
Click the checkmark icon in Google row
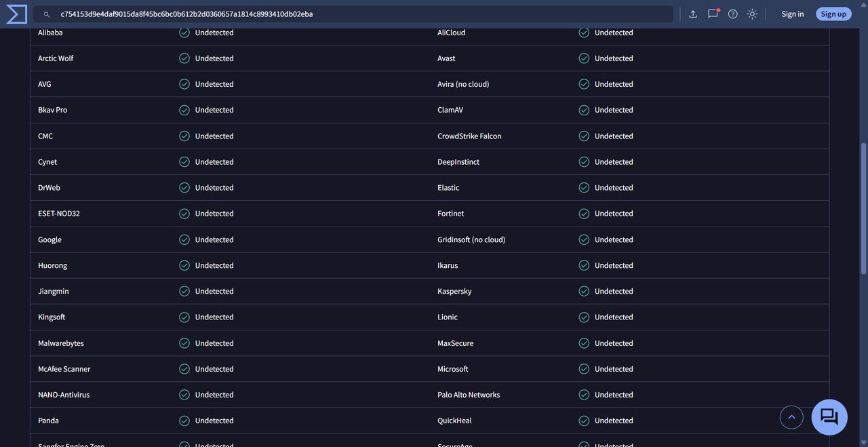184,239
